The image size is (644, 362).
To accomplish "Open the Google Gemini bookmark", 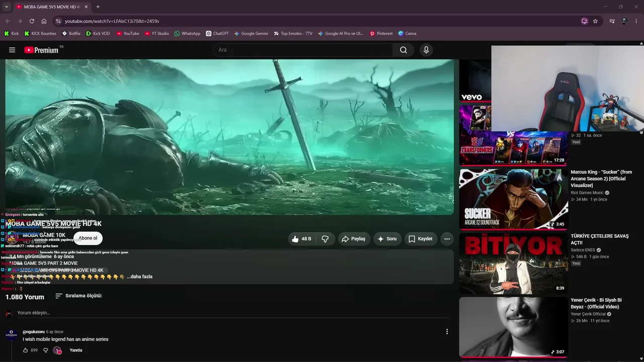I will 251,34.
